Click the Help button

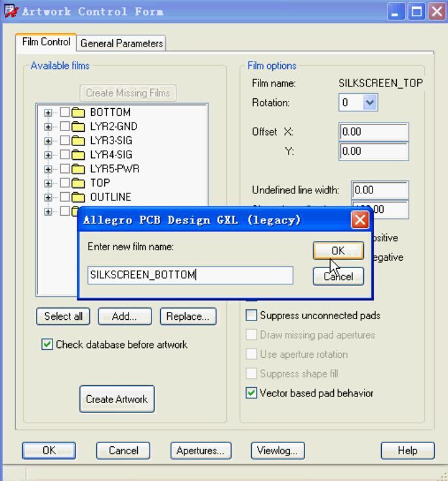pyautogui.click(x=407, y=451)
